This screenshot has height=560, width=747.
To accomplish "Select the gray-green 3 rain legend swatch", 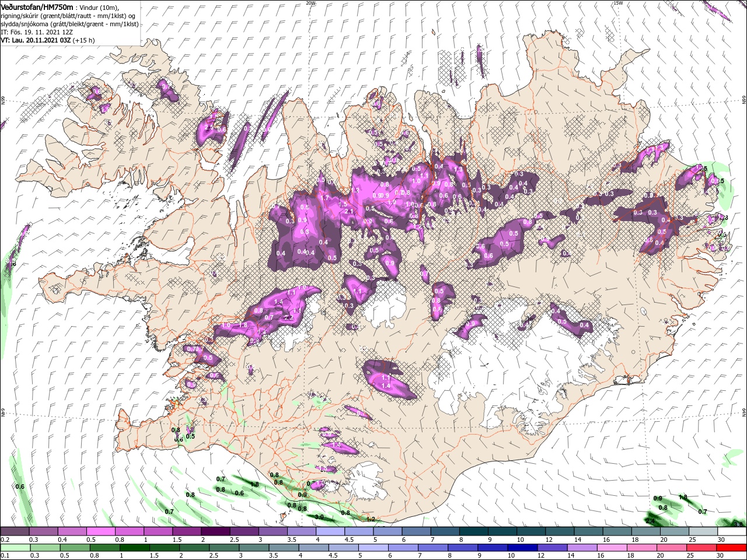I will [x=254, y=548].
